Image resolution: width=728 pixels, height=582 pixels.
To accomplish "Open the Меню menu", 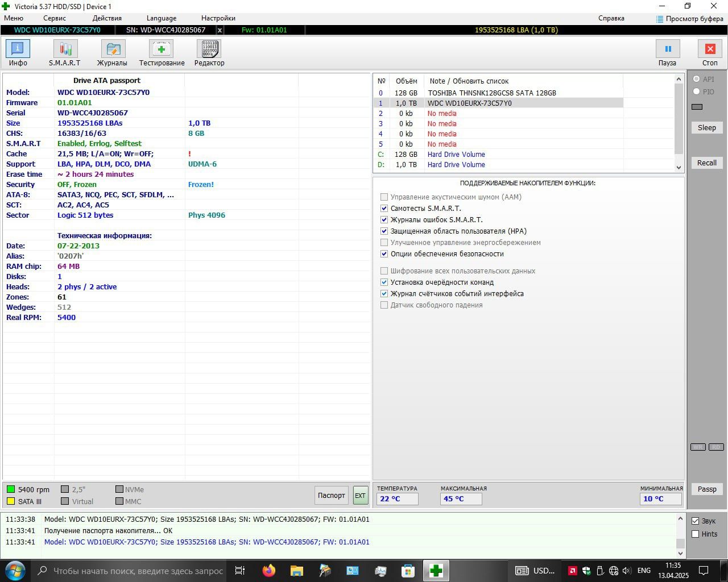I will [14, 18].
